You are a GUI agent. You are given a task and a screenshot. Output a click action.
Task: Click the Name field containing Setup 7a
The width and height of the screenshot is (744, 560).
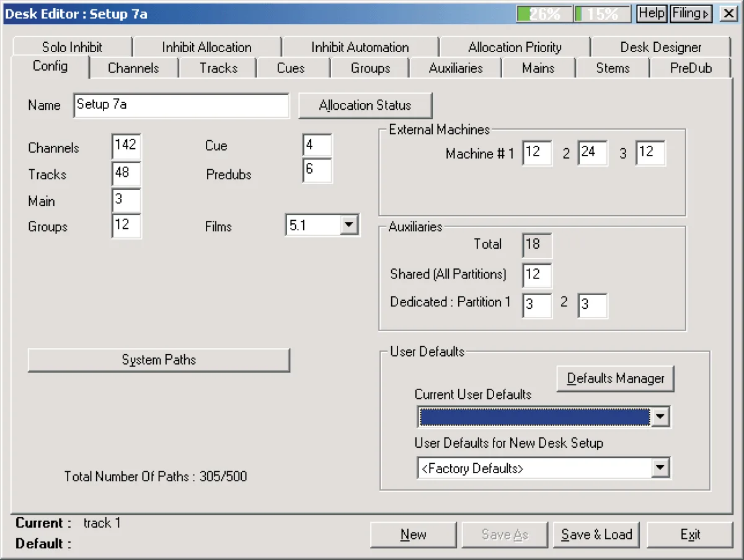click(x=181, y=105)
